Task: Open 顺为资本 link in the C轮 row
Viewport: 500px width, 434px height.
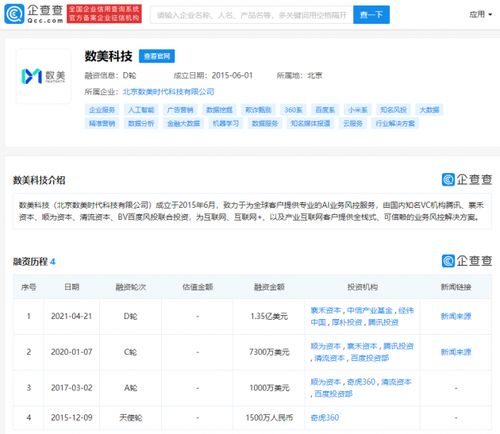Action: point(326,346)
